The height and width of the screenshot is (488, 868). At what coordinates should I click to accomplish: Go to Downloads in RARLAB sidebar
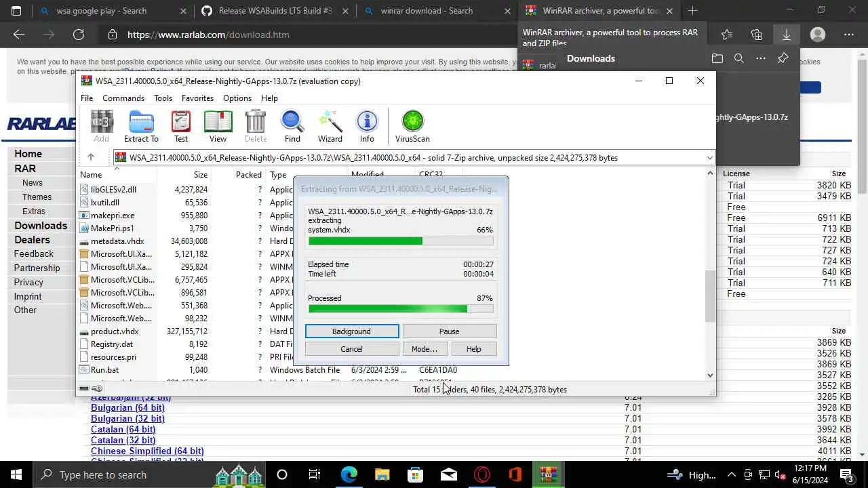[x=41, y=226]
